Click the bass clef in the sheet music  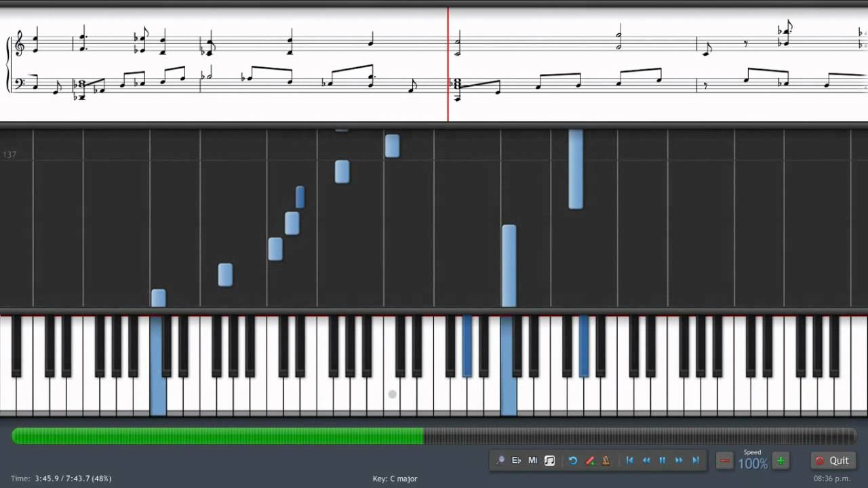19,83
